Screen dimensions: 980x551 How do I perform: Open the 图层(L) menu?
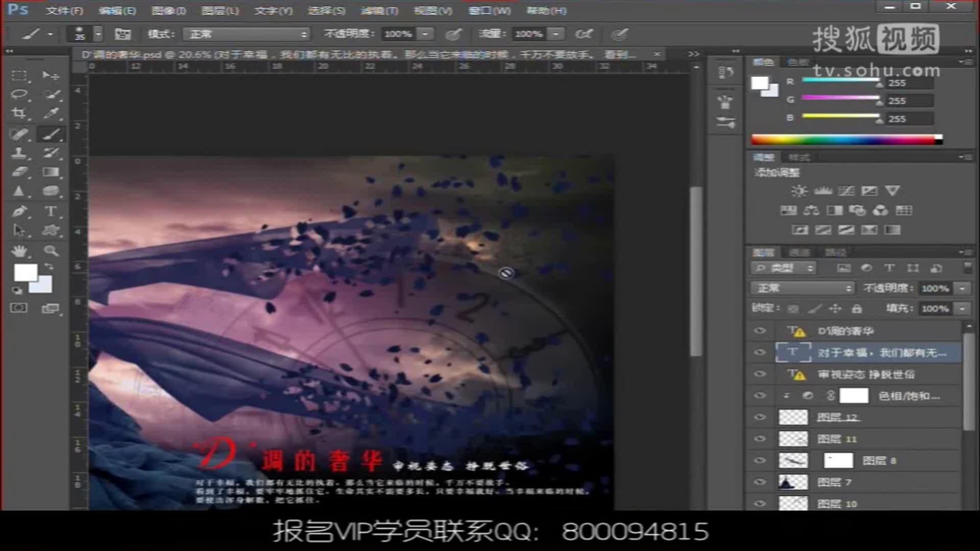pyautogui.click(x=219, y=10)
